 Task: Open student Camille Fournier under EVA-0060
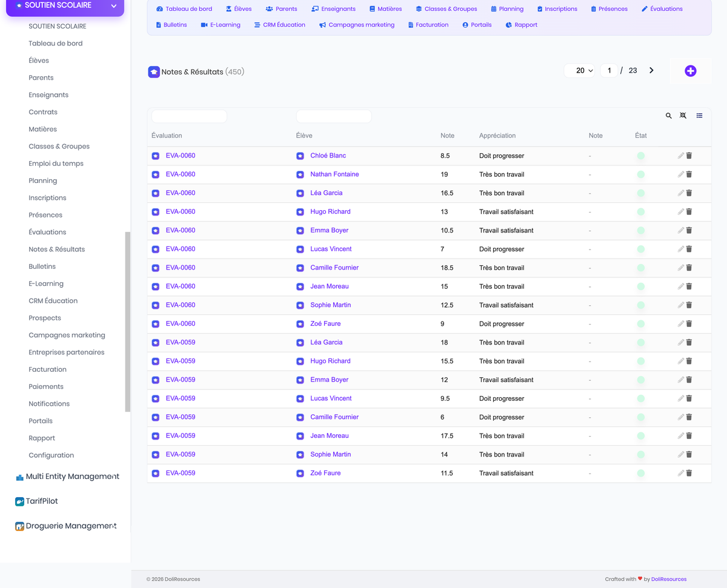pyautogui.click(x=334, y=268)
